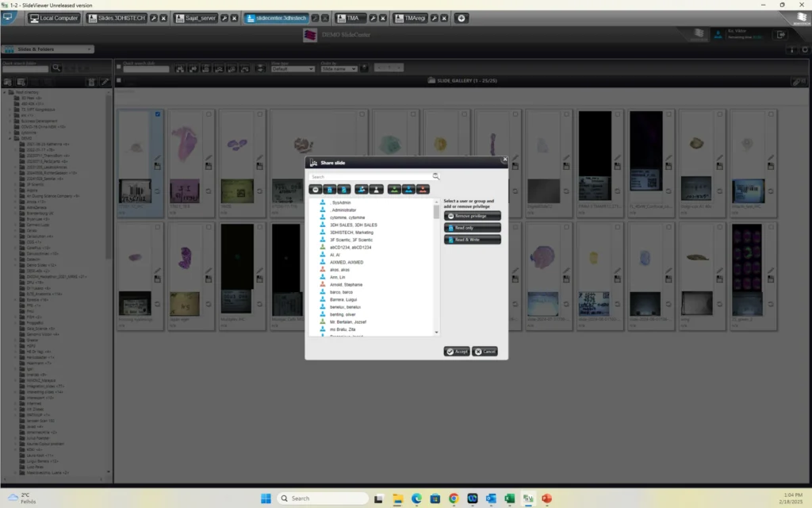
Task: Toggle the select-all checkbox beside Quick search slide
Action: (x=119, y=67)
